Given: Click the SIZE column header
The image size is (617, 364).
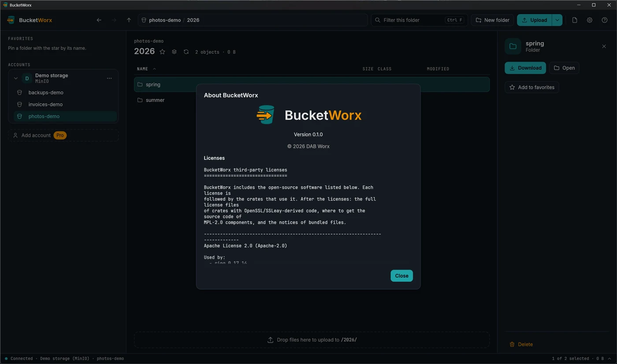Looking at the screenshot, I should (x=368, y=69).
